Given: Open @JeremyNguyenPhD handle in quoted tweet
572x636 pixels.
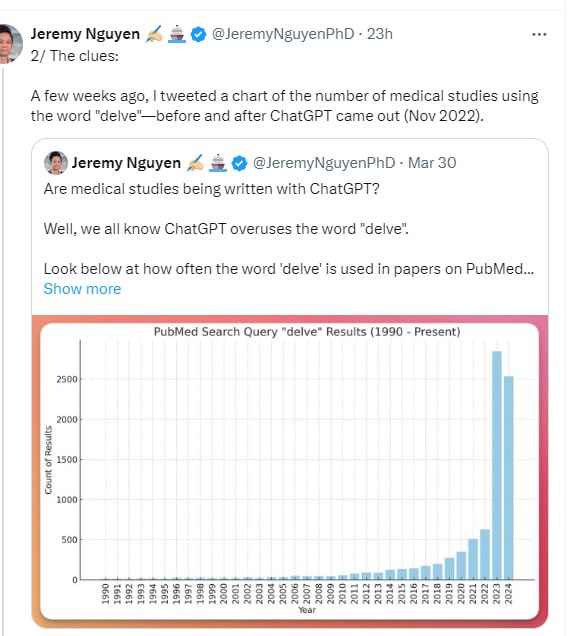Looking at the screenshot, I should coord(324,163).
